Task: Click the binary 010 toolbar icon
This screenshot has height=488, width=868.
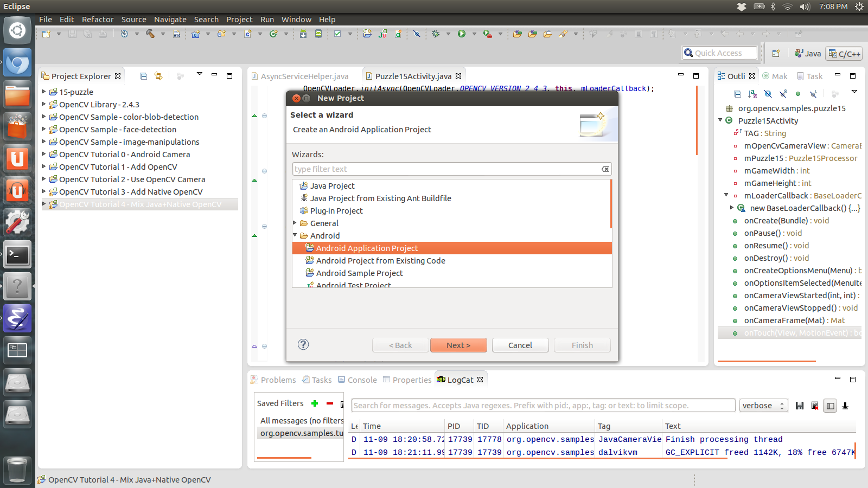Action: pyautogui.click(x=177, y=34)
